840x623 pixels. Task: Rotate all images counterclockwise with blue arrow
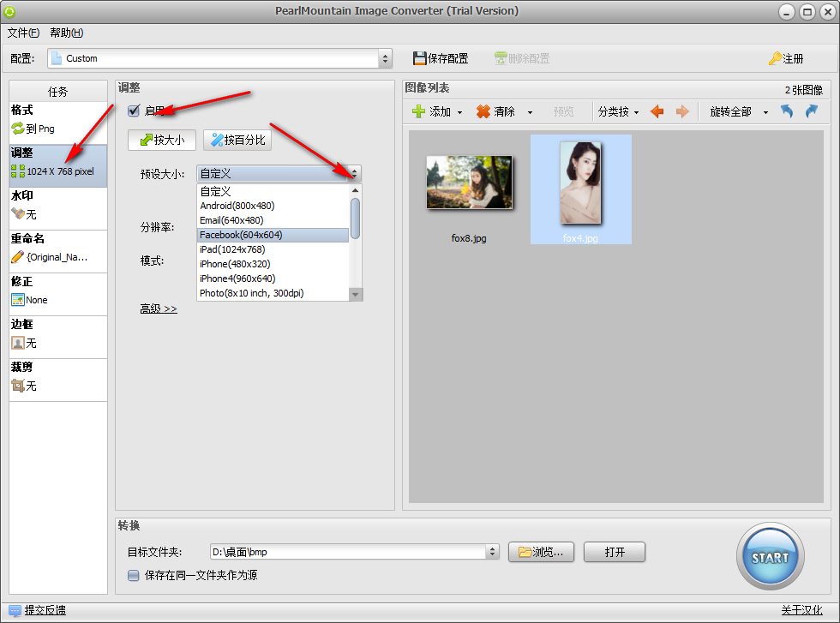[x=787, y=111]
